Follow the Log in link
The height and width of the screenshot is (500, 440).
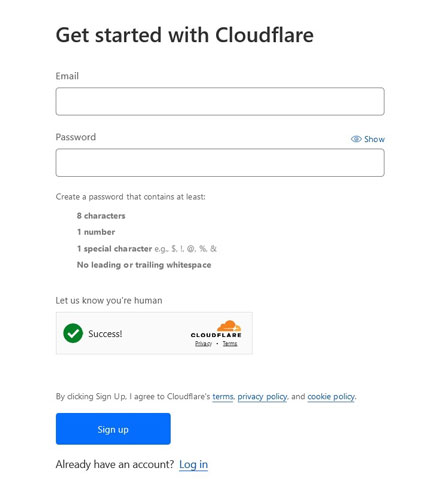193,464
